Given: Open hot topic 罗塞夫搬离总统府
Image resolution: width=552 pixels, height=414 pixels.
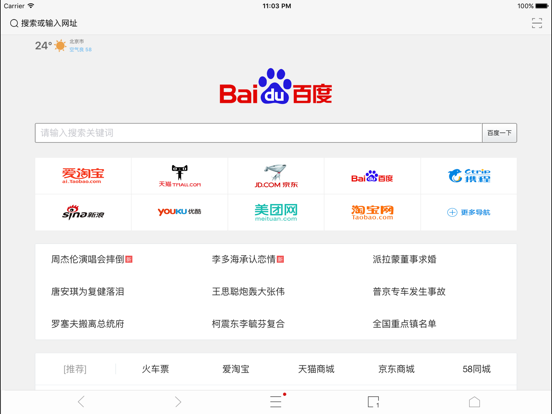Looking at the screenshot, I should (88, 324).
